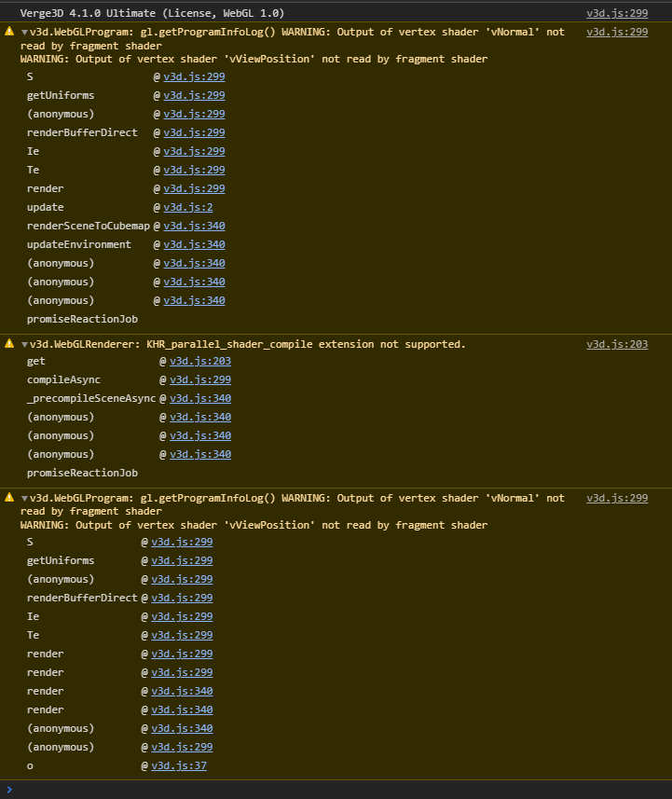Follow the v3d.js:340 link for updateEnvironment
672x799 pixels.
coord(194,244)
